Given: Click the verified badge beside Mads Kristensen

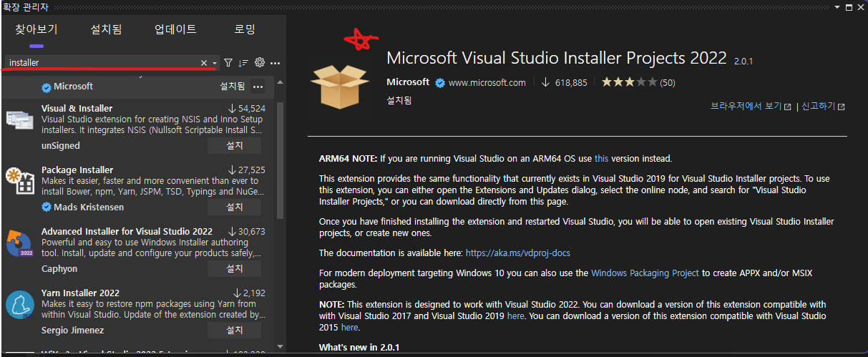Looking at the screenshot, I should pos(47,207).
